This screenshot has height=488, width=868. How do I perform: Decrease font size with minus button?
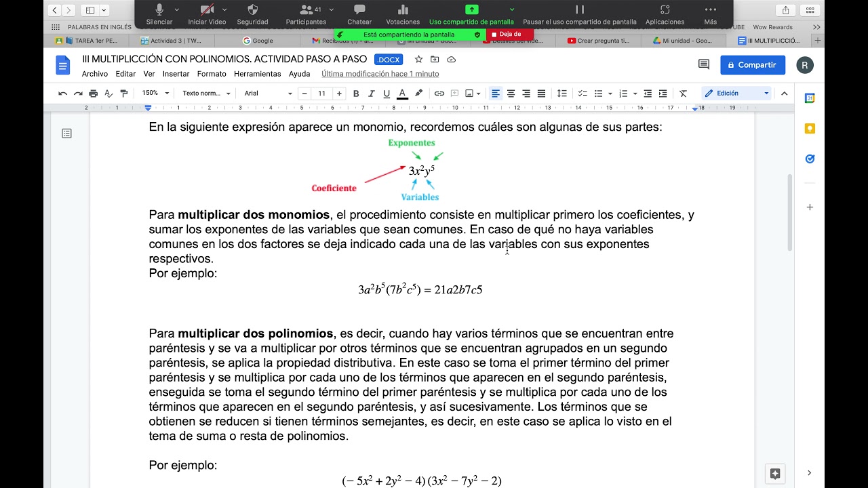click(x=304, y=94)
